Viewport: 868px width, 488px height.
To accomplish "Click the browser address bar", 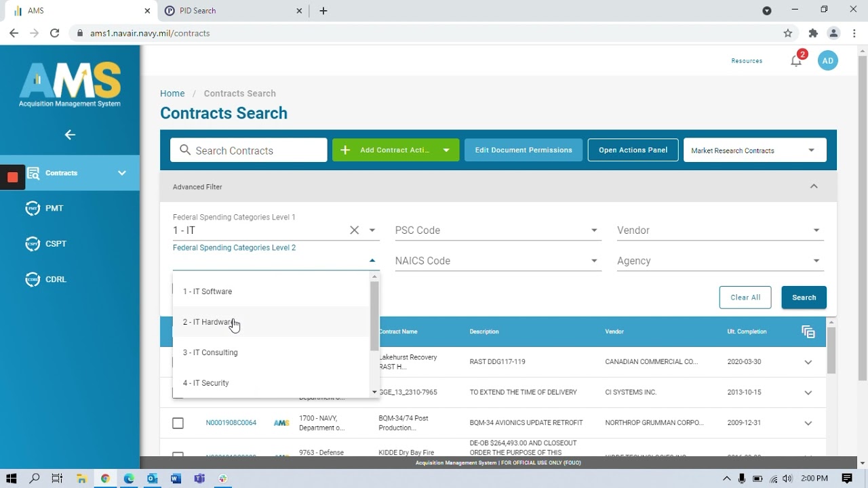I will click(434, 33).
